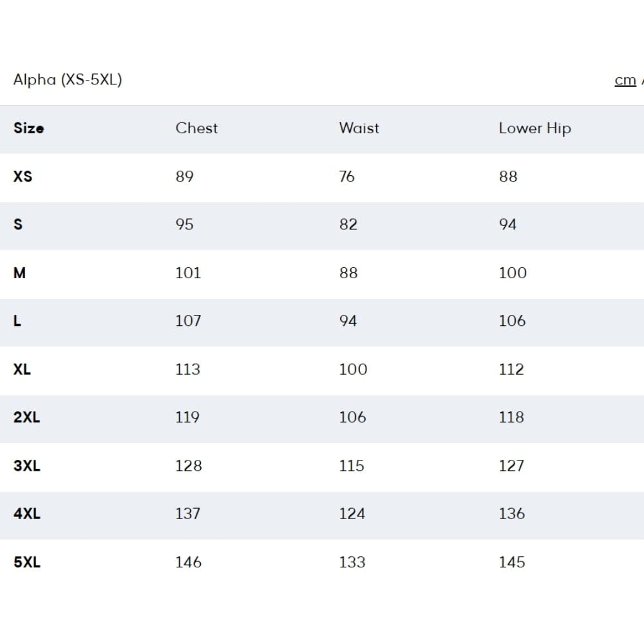Click waist value 76 for XS
This screenshot has width=644, height=644.
346,176
